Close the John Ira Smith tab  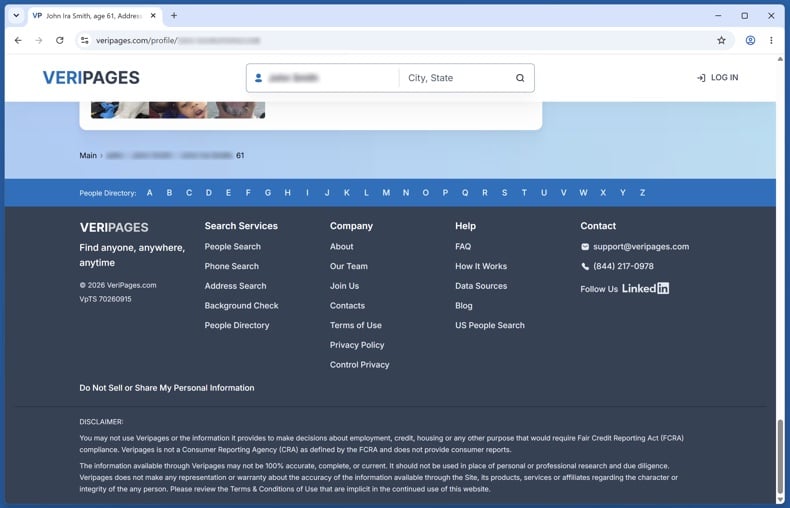point(153,16)
